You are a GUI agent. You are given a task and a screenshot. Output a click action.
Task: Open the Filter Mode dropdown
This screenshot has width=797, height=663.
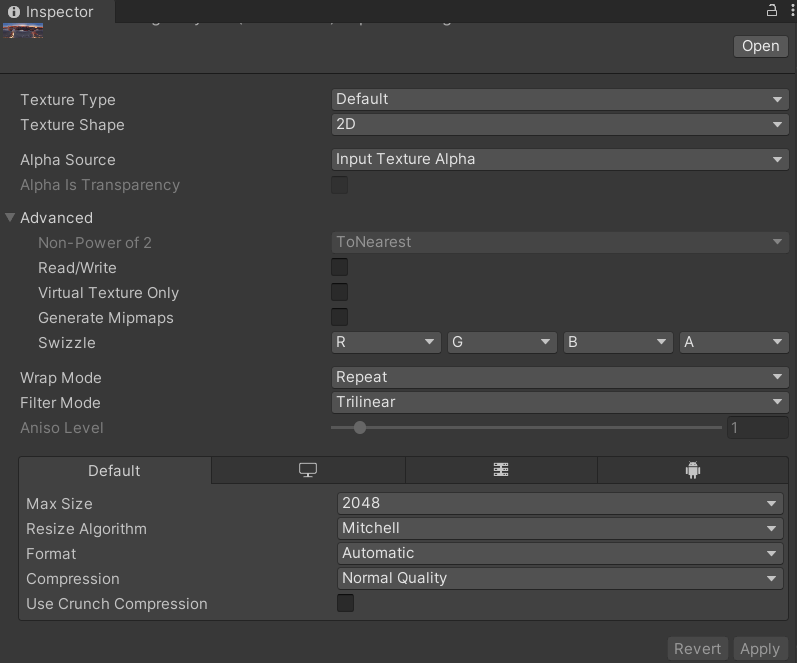click(560, 402)
